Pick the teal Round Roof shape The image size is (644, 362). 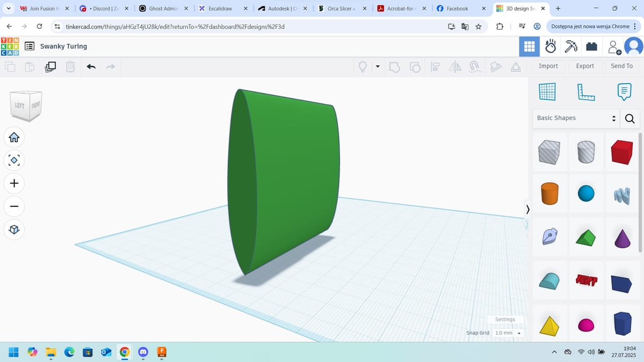(x=550, y=280)
